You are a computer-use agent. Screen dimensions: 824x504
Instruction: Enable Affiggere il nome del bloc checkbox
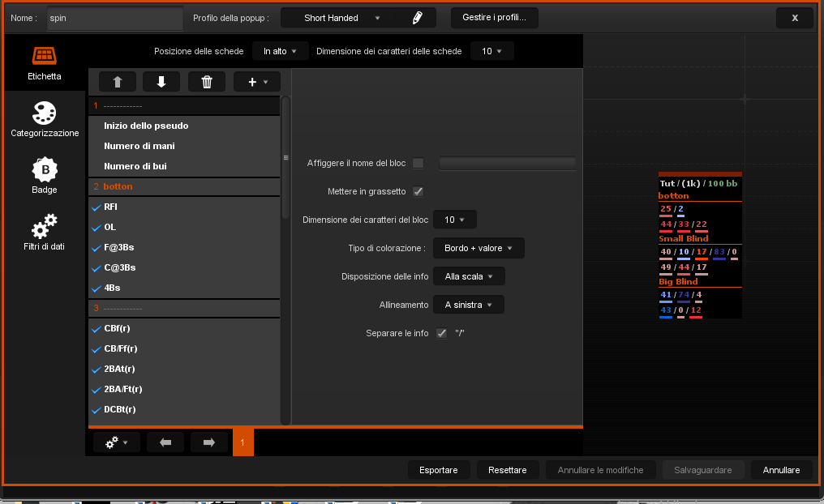click(418, 164)
